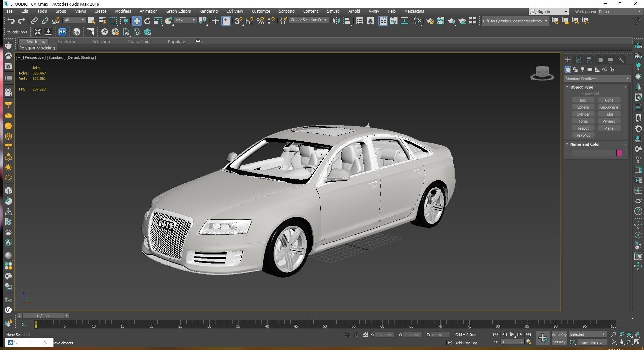
Task: Click the Angle Snap icon
Action: pos(249,21)
